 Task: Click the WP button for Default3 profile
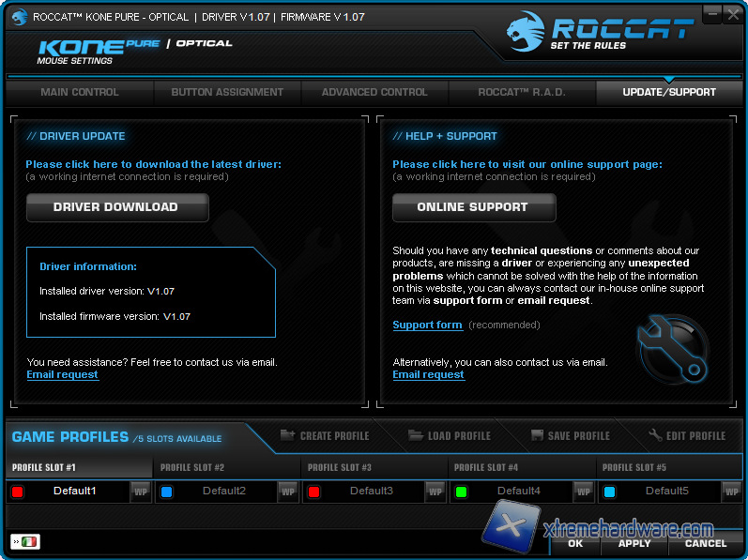[x=435, y=492]
